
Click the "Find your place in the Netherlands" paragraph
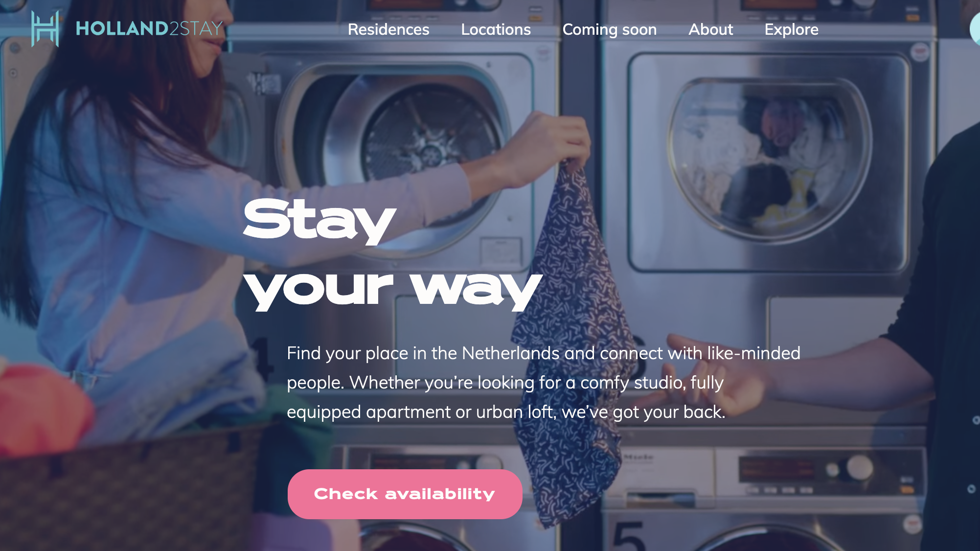coord(543,382)
